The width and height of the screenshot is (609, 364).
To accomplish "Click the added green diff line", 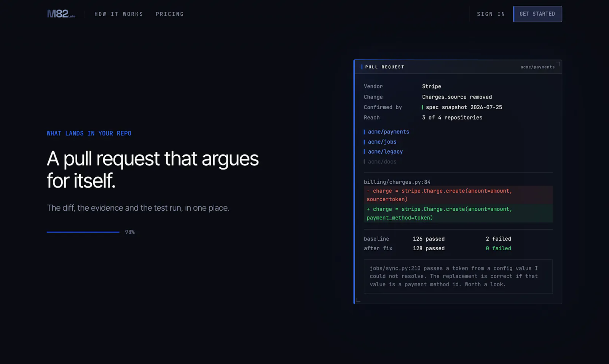I will coord(458,213).
